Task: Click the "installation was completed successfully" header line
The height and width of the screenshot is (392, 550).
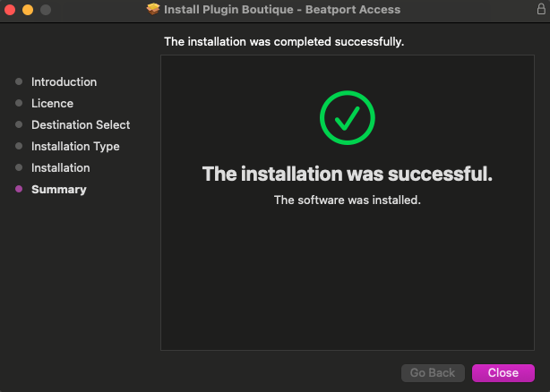Action: point(284,42)
